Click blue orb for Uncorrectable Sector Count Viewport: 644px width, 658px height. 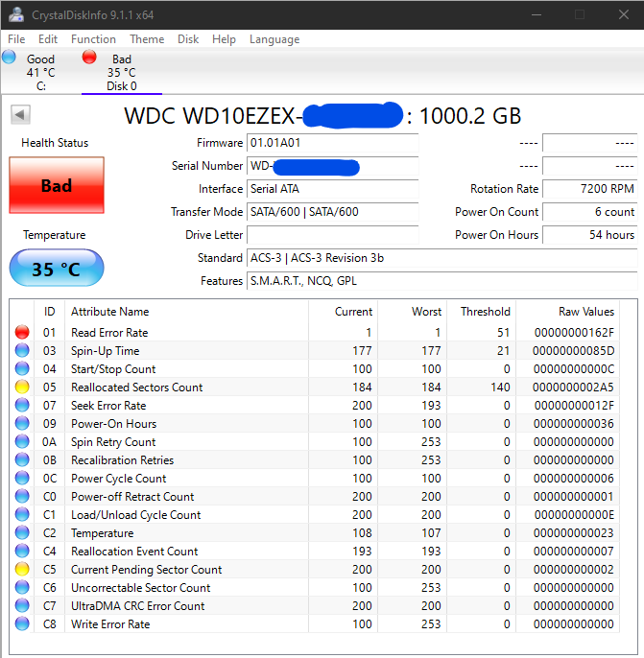pyautogui.click(x=22, y=587)
